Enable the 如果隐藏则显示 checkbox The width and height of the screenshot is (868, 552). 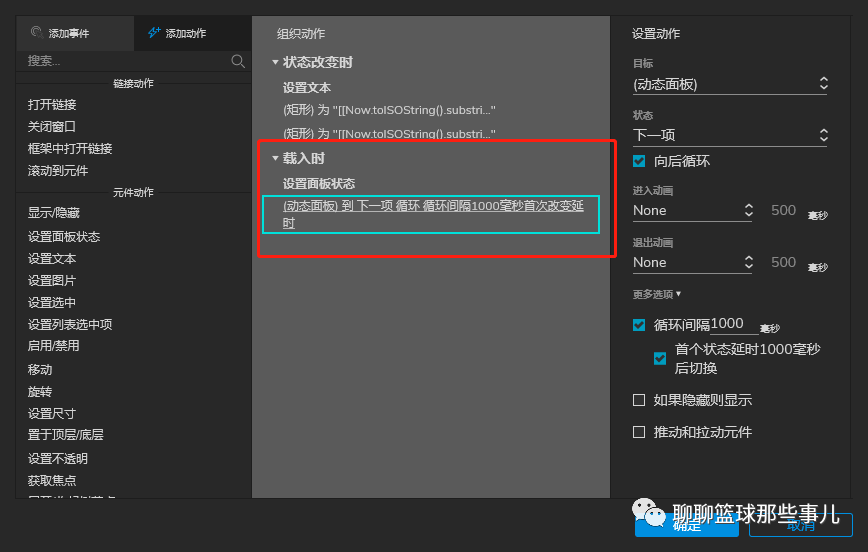point(639,400)
